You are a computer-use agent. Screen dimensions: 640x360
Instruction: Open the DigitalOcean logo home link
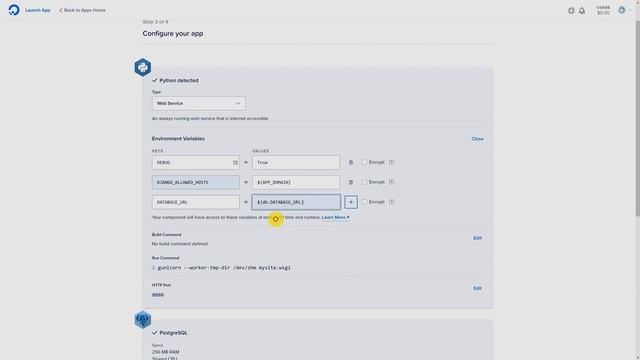point(14,10)
